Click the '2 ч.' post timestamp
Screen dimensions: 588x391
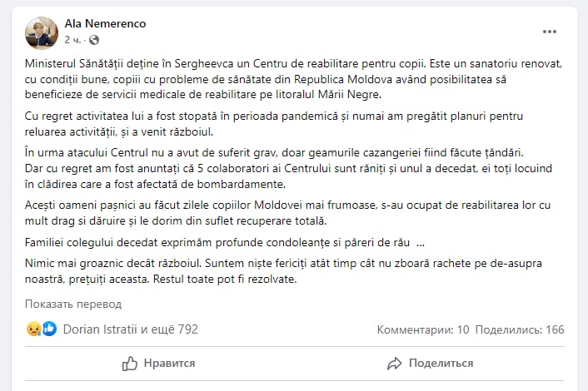pyautogui.click(x=73, y=39)
